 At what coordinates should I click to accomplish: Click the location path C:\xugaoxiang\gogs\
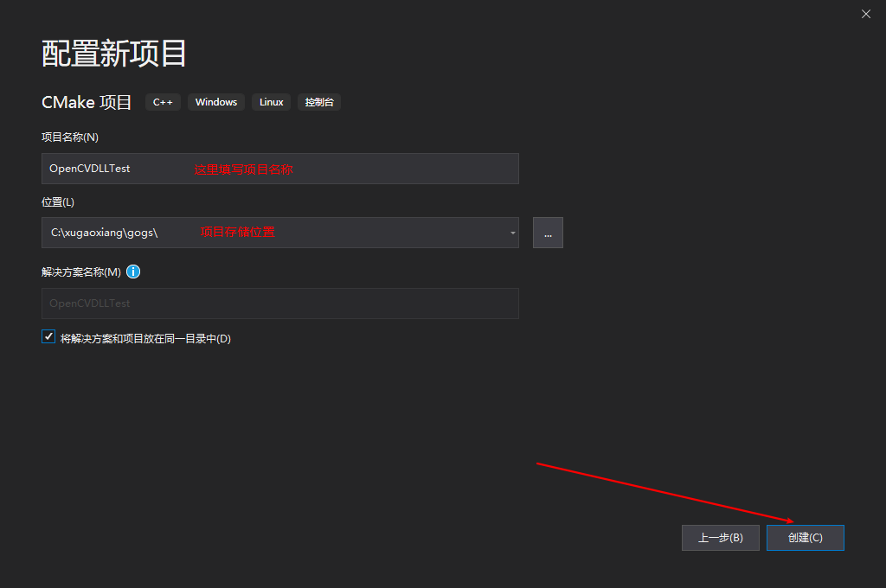(105, 233)
